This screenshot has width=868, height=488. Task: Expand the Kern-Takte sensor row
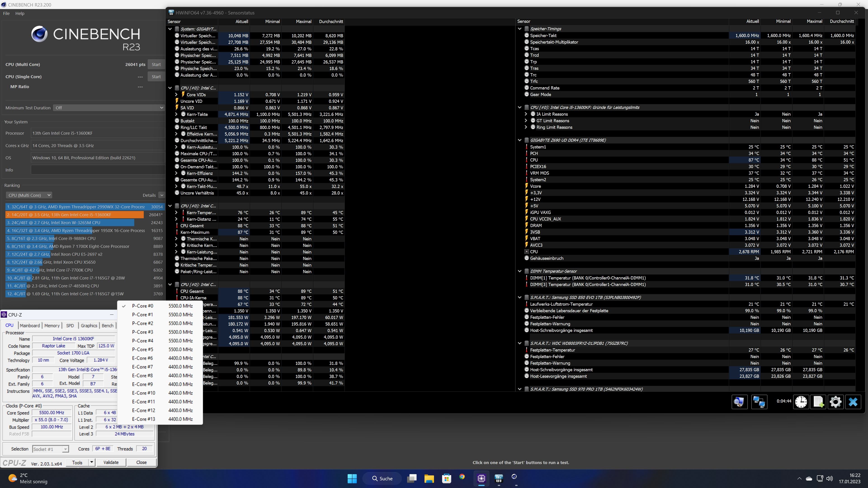click(176, 114)
